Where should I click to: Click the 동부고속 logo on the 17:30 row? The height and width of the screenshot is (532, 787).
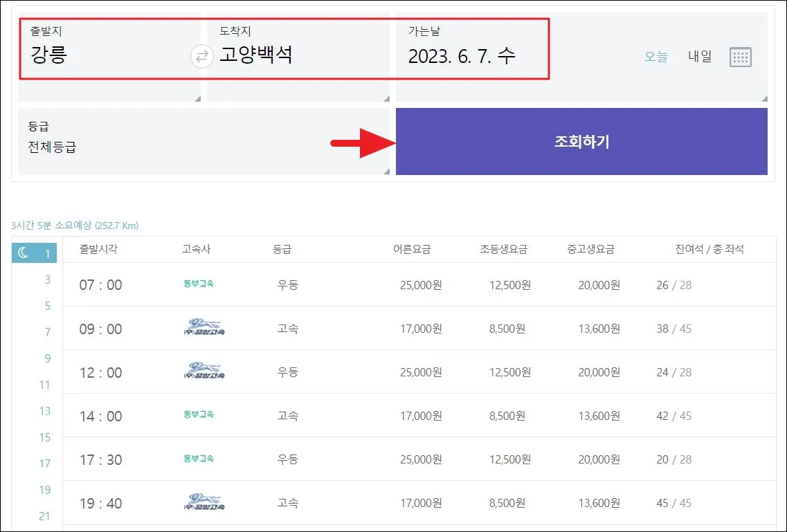coord(199,459)
